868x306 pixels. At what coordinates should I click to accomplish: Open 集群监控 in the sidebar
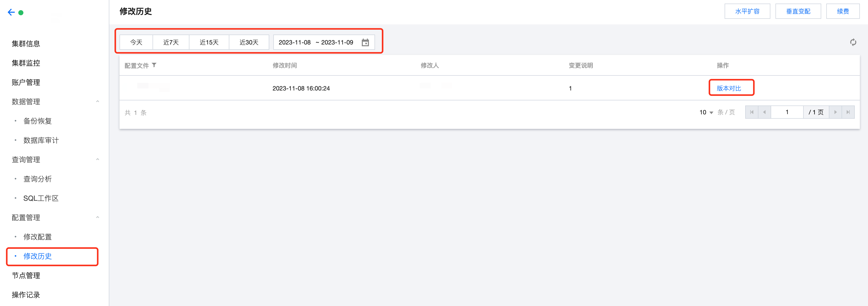pos(26,63)
